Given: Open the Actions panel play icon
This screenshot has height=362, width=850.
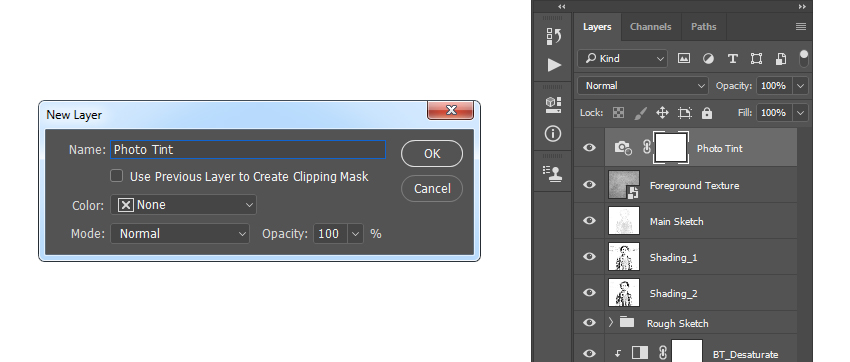Looking at the screenshot, I should [x=553, y=65].
